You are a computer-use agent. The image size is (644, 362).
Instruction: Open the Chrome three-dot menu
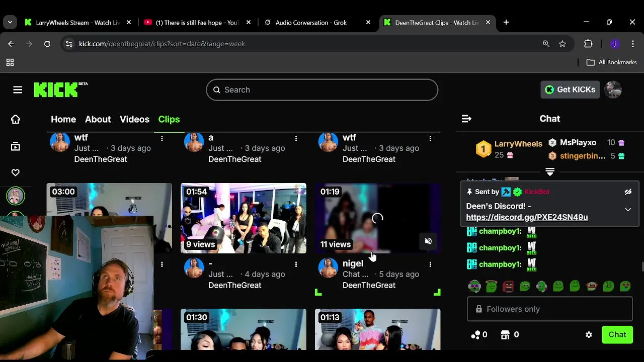[x=633, y=44]
